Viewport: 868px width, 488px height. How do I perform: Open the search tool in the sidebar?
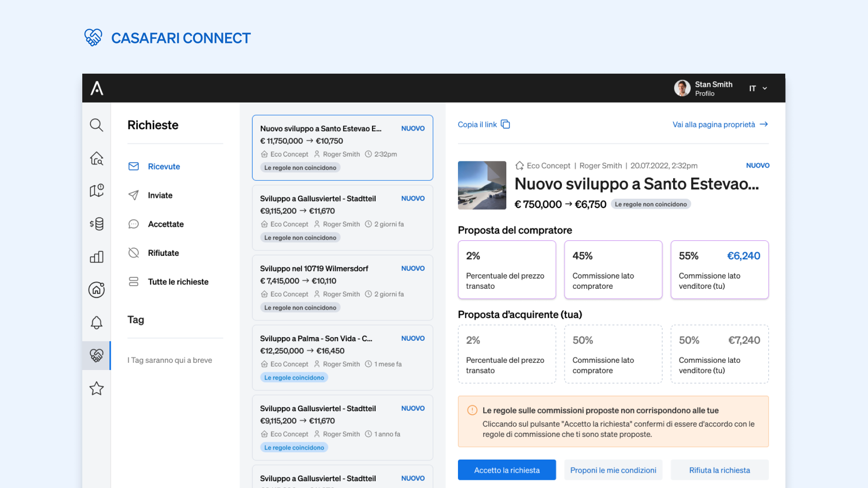coord(96,125)
